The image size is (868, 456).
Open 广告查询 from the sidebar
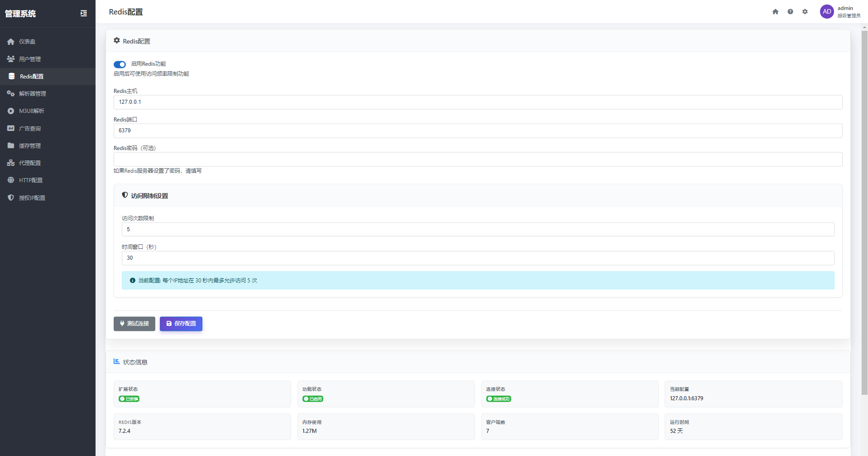[30, 128]
